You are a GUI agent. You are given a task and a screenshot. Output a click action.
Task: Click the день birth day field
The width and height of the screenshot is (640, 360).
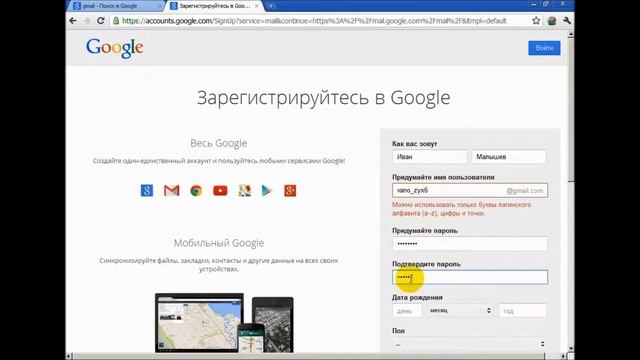(407, 311)
